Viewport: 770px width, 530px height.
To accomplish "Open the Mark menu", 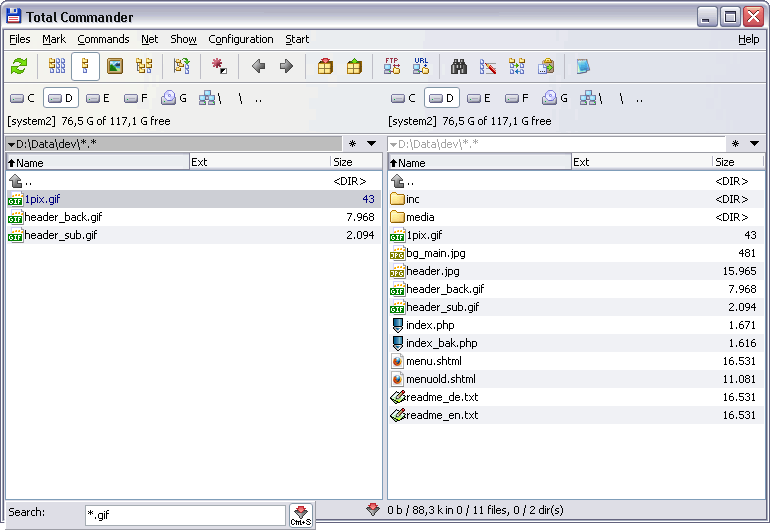I will click(54, 39).
